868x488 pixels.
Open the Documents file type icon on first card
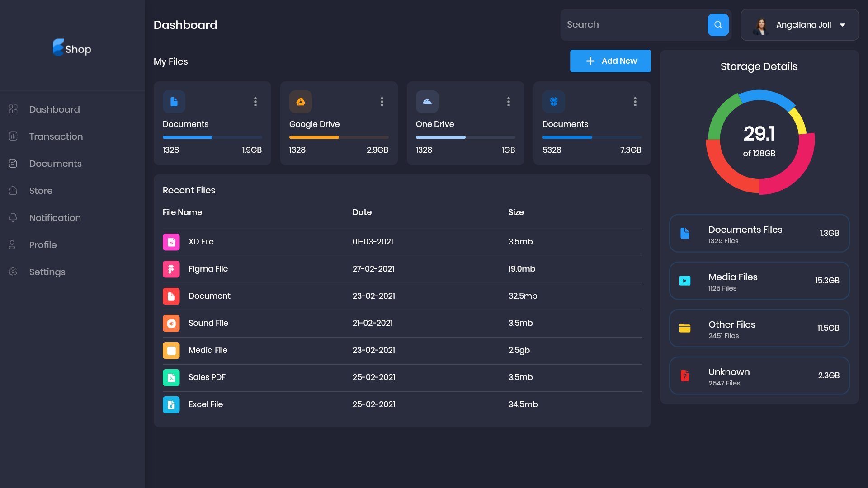tap(174, 102)
